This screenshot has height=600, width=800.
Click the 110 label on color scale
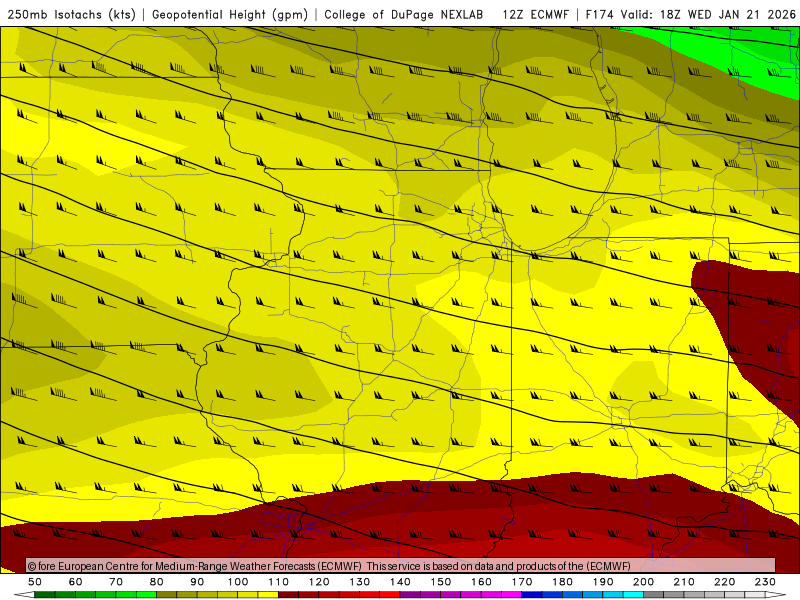pos(279,582)
